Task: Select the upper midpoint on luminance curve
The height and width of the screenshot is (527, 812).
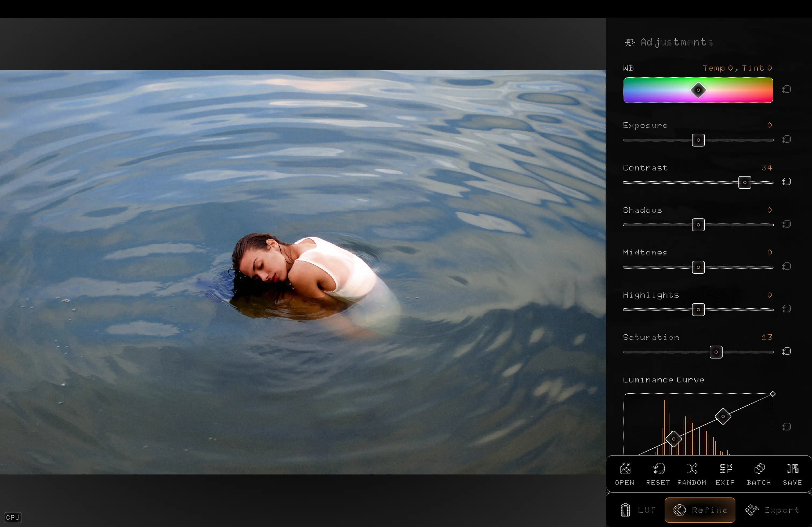Action: (723, 416)
